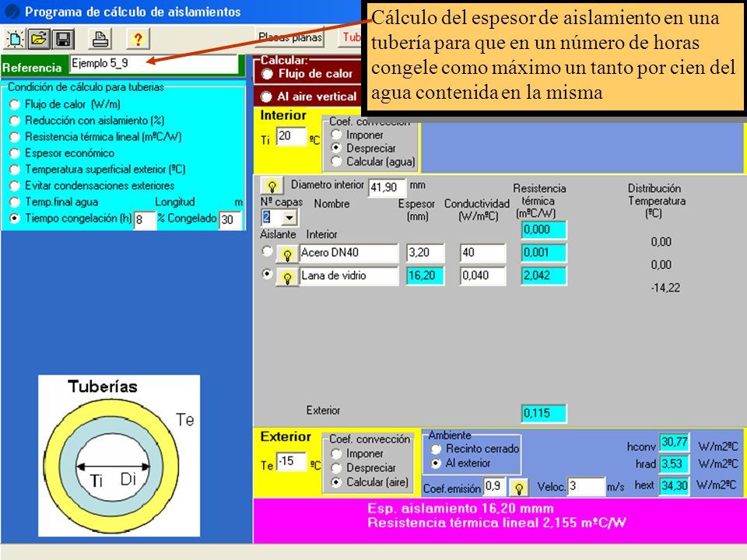Click the New document toolbar icon
The image size is (747, 560).
(x=15, y=39)
